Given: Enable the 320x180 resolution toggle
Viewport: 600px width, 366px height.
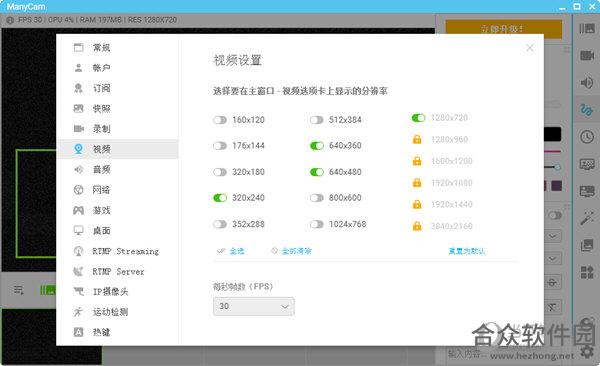Looking at the screenshot, I should [220, 172].
